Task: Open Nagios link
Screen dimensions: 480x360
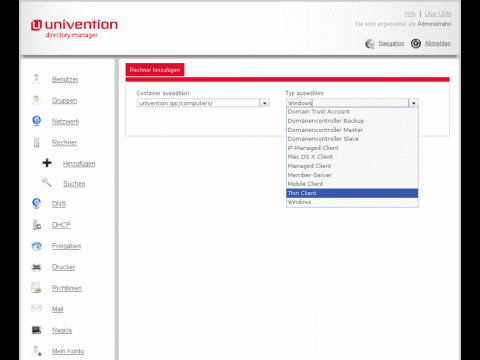Action: 62,330
